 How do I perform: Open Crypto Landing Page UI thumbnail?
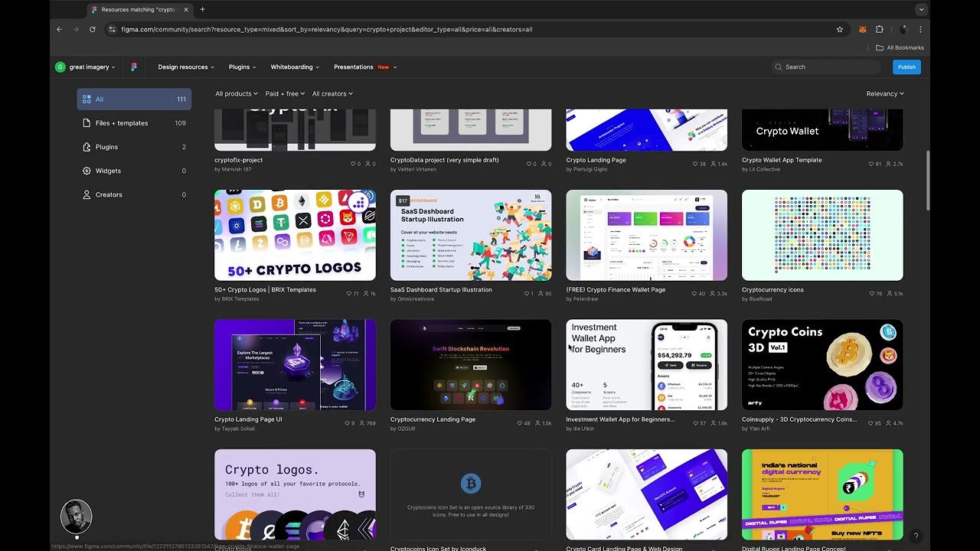[295, 365]
